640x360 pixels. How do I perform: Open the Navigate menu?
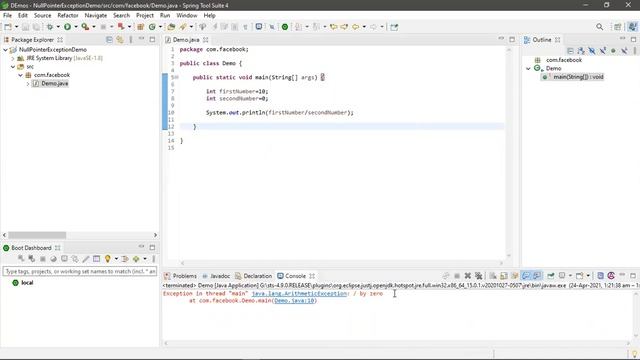[x=96, y=16]
